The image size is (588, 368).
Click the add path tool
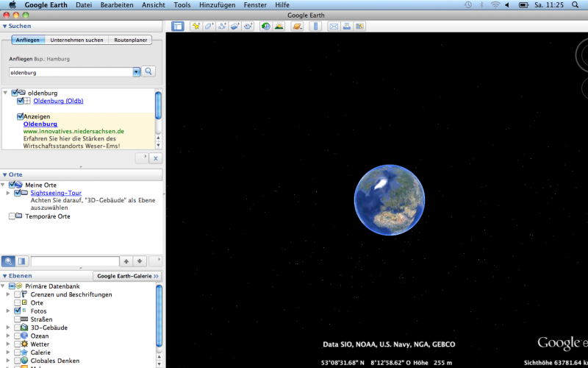point(222,26)
